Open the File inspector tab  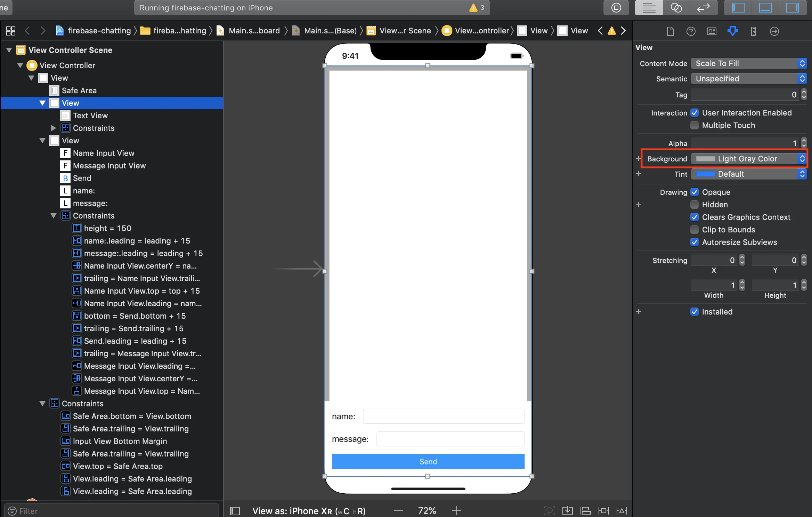pyautogui.click(x=670, y=31)
